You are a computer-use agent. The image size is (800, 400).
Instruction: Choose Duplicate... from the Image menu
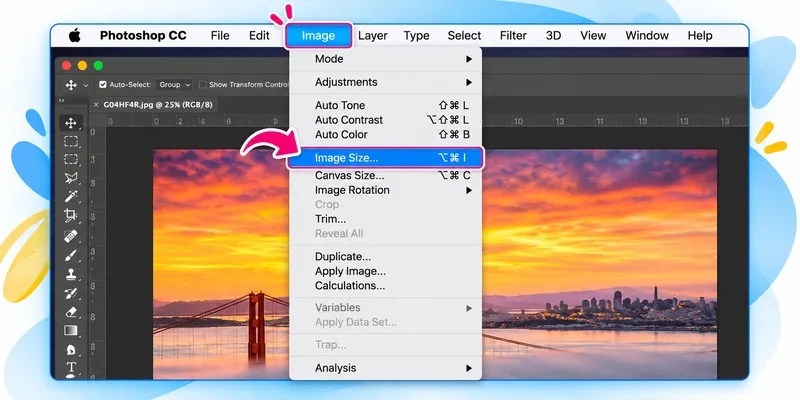point(386,257)
